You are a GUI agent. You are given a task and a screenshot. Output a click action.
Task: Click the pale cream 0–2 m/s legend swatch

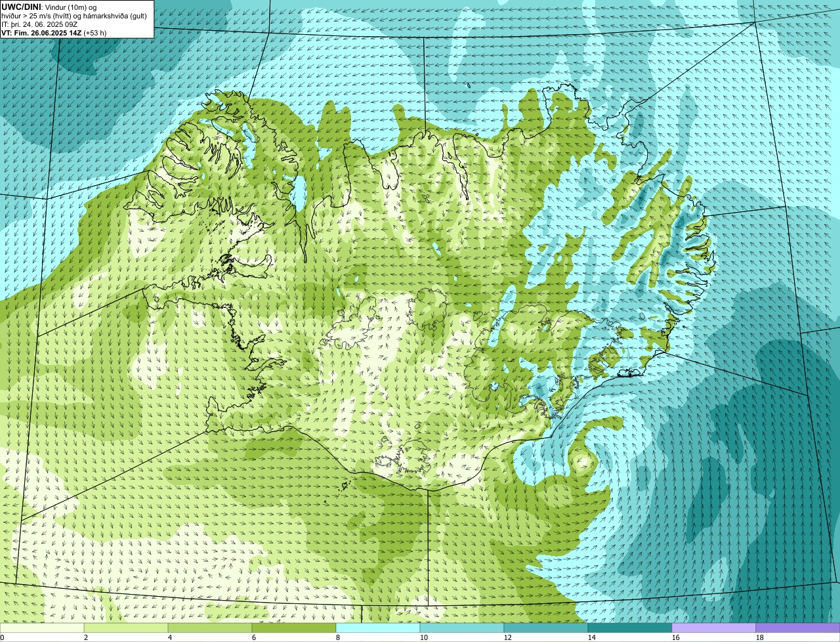point(42,628)
